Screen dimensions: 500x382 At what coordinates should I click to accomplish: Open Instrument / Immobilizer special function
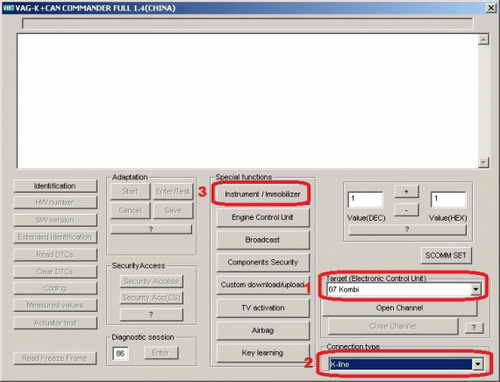[x=262, y=194]
